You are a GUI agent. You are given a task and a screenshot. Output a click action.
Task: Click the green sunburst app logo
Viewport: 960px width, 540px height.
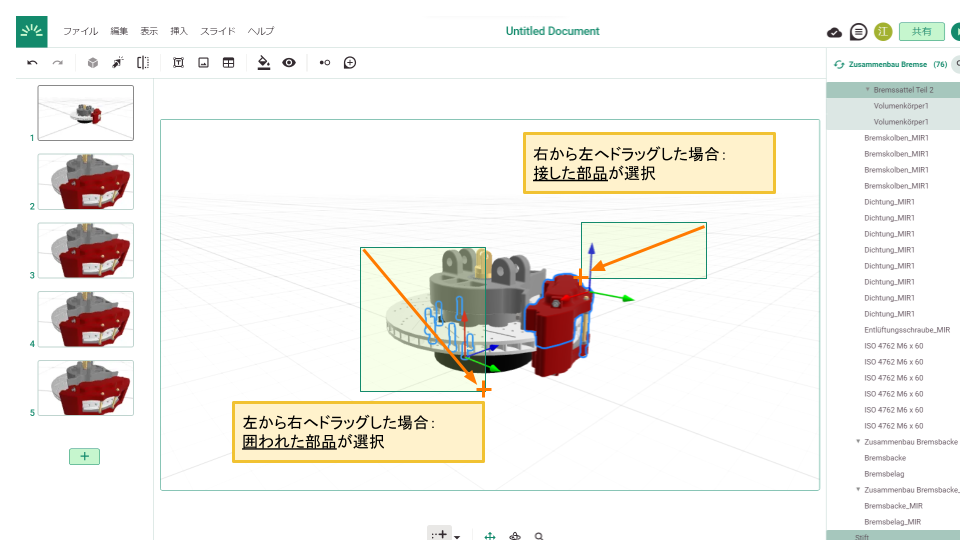click(x=32, y=32)
